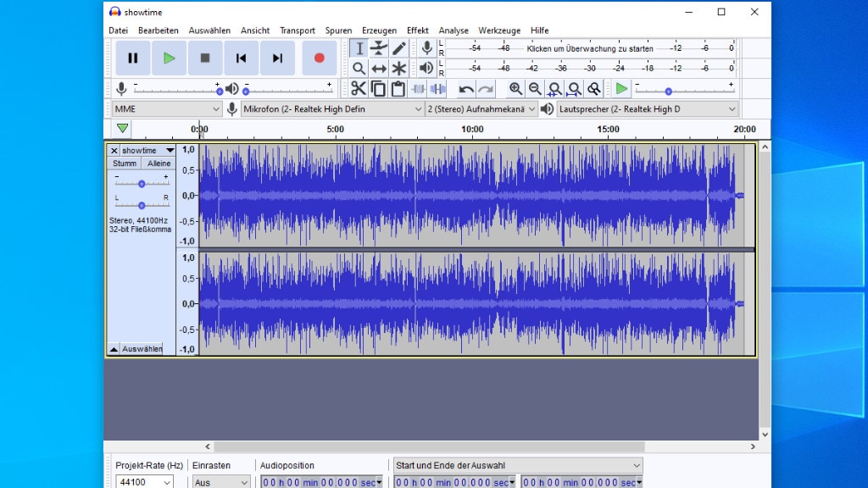The width and height of the screenshot is (868, 488).
Task: Close the showtime track with X
Action: tap(114, 151)
